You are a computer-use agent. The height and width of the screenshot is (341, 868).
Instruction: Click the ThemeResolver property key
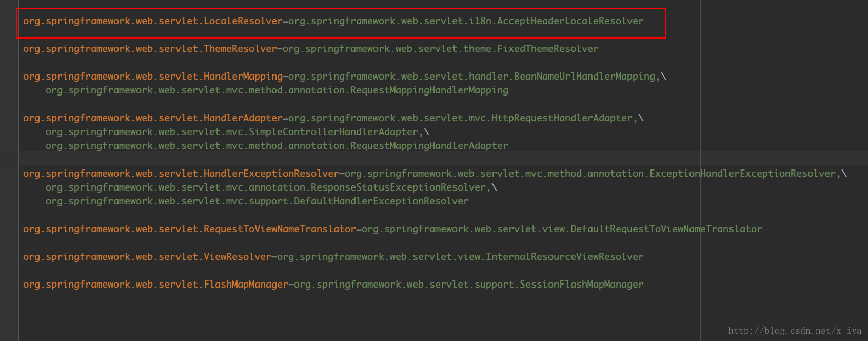(150, 49)
